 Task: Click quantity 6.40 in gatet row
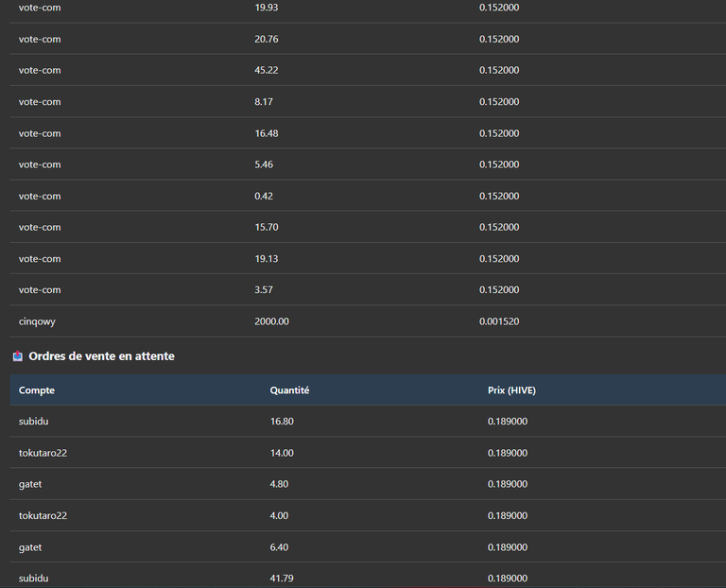(x=279, y=547)
